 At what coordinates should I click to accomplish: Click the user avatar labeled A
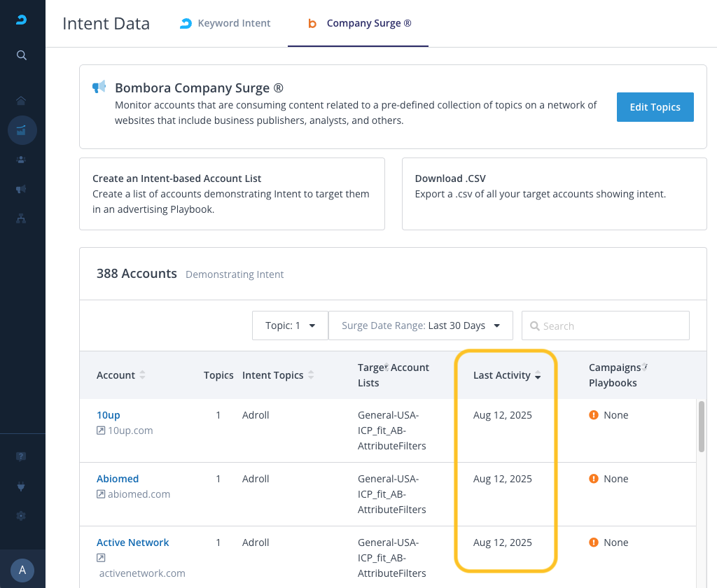22,570
